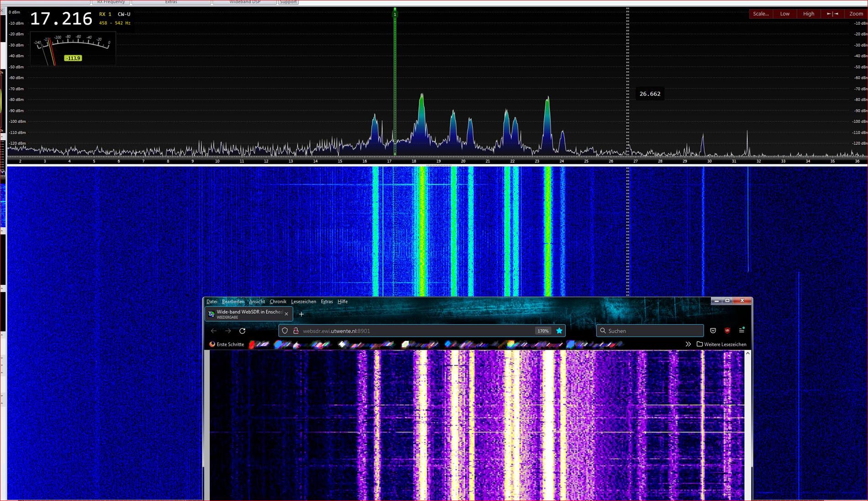Viewport: 868px width, 501px height.
Task: Click the High spectrum range button
Action: click(x=809, y=14)
